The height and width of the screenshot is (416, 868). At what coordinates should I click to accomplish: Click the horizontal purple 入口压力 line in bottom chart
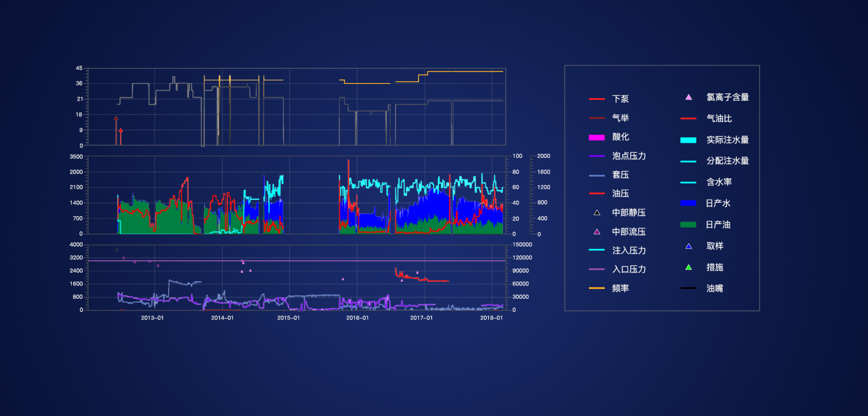297,261
